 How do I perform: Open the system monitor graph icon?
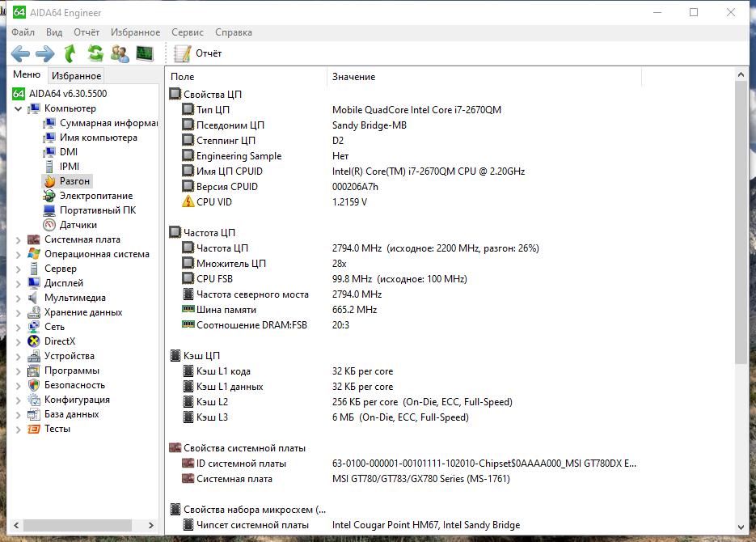[145, 53]
